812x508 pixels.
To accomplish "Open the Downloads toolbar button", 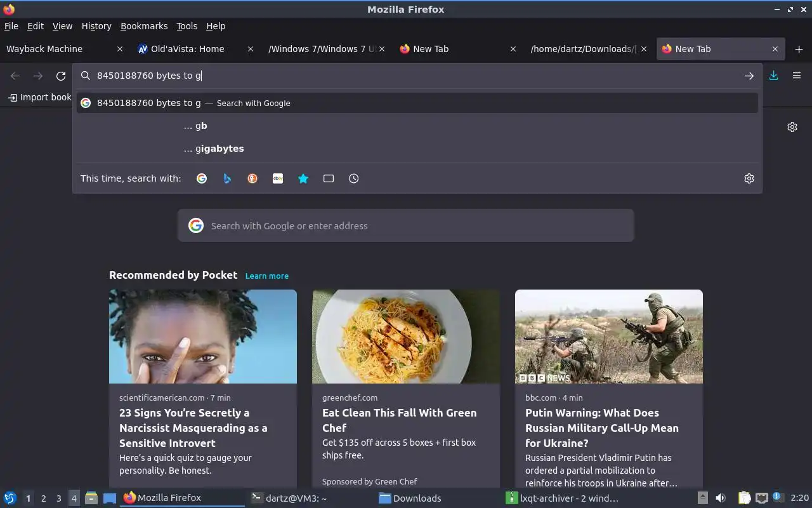I will pyautogui.click(x=774, y=76).
